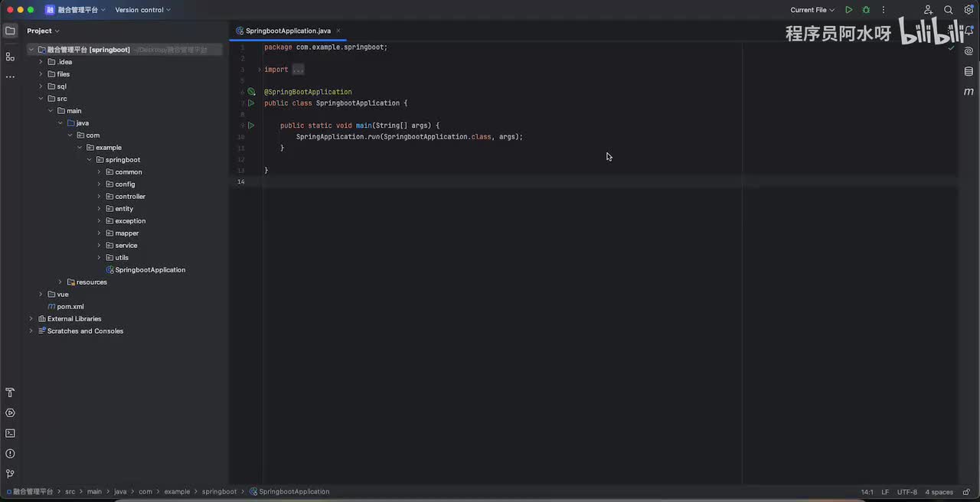Expand the folded import statement
This screenshot has width=980, height=502.
point(298,70)
